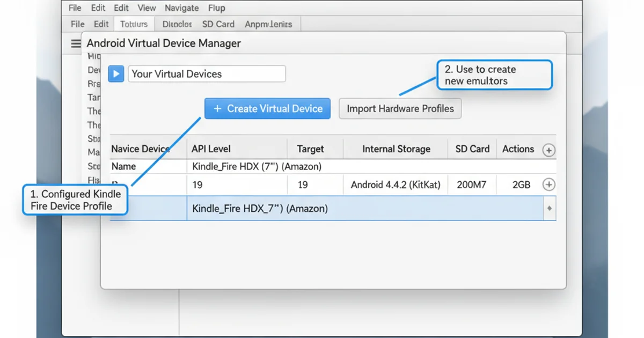
Task: Click the diamond icon on the selected Kindle row
Action: coord(548,208)
